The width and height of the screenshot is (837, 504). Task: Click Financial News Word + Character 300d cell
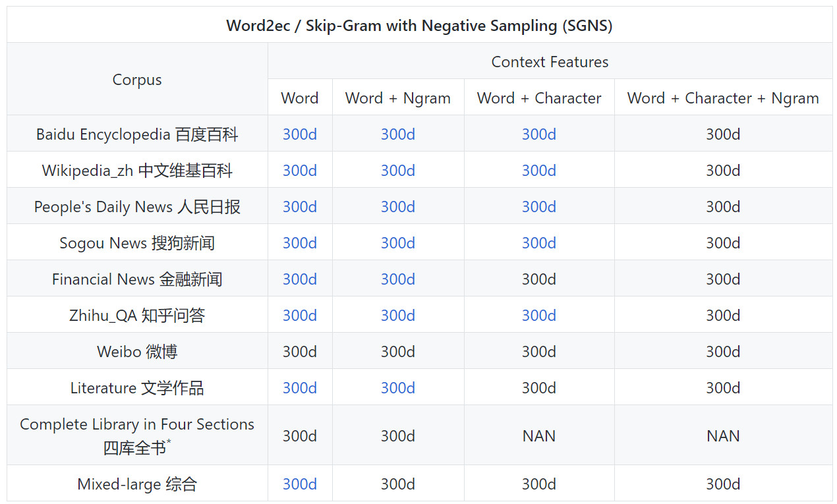tap(539, 279)
